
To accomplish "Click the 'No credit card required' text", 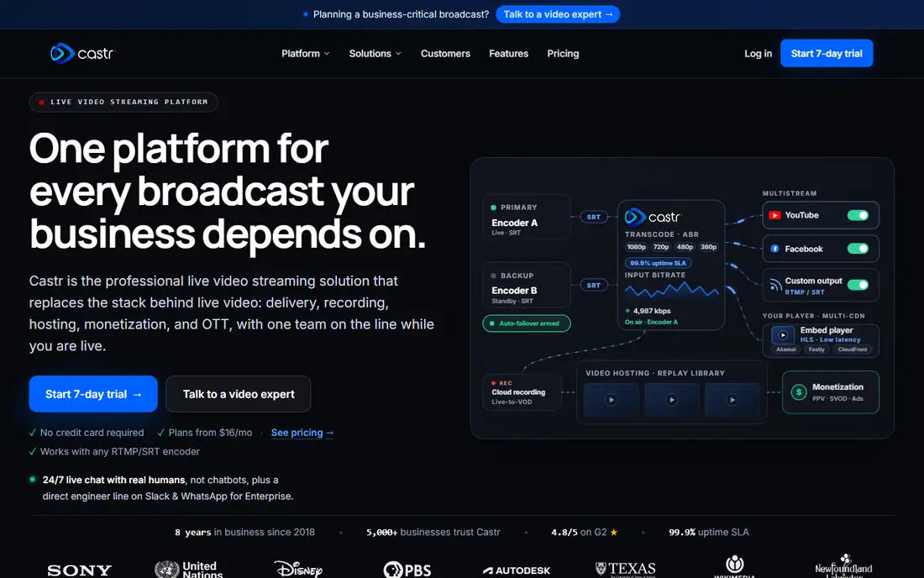I will click(x=92, y=433).
